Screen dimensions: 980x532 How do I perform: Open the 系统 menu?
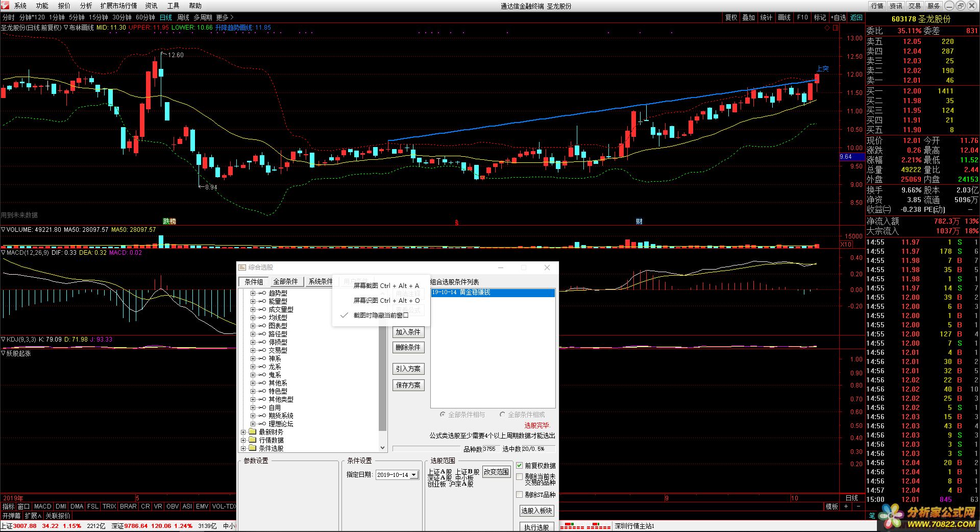click(20, 6)
